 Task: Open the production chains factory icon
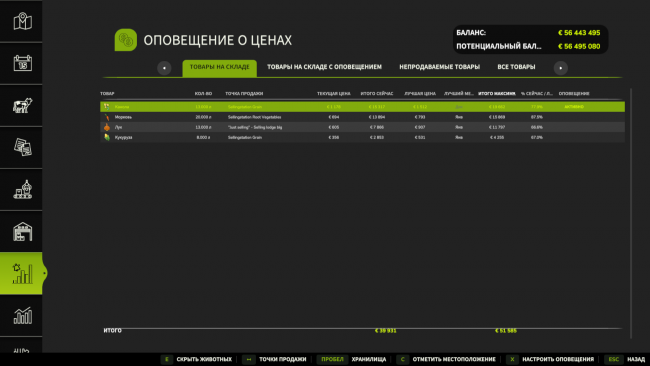click(22, 189)
